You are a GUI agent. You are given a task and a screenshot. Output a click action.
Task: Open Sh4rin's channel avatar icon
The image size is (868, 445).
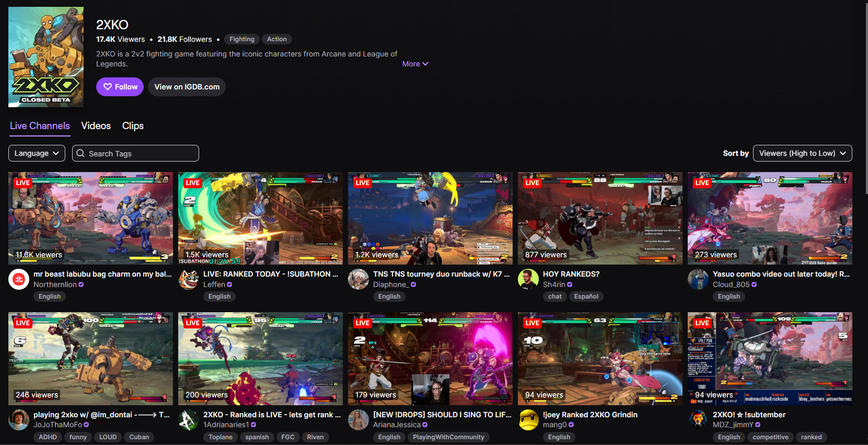[x=528, y=279]
